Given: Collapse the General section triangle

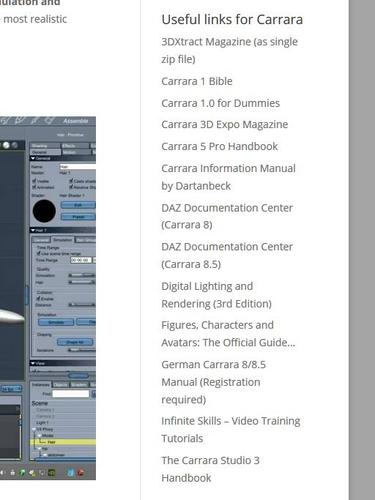Looking at the screenshot, I should point(33,158).
